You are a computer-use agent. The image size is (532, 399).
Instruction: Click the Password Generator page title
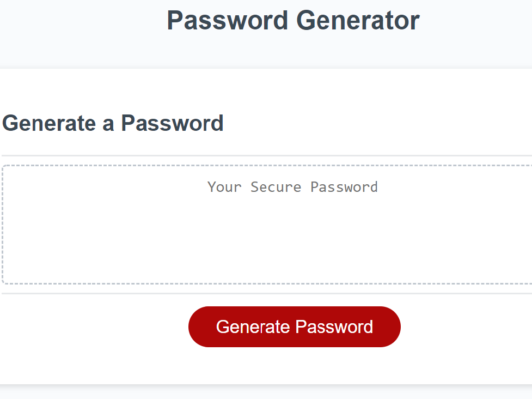[x=293, y=21]
